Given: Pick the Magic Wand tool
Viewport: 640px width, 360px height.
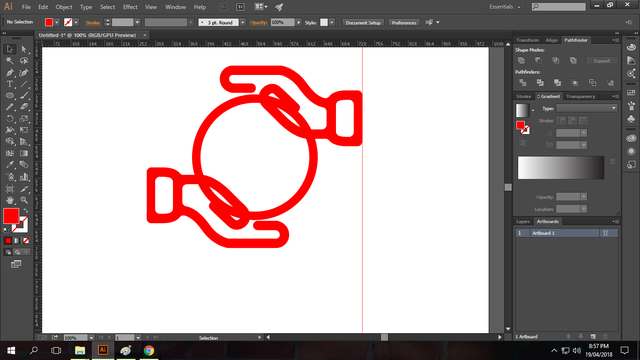Looking at the screenshot, I should [10, 61].
